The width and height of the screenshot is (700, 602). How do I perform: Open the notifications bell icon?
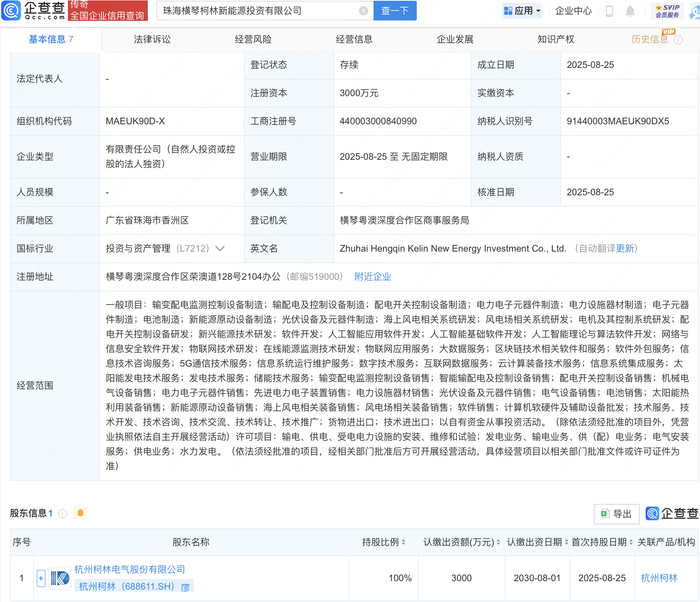[x=630, y=11]
